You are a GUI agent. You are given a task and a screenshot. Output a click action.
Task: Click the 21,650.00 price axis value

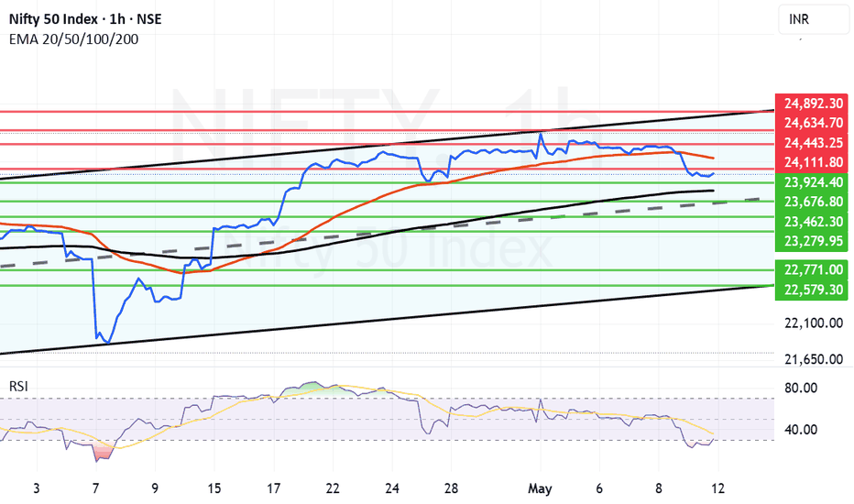pos(813,359)
